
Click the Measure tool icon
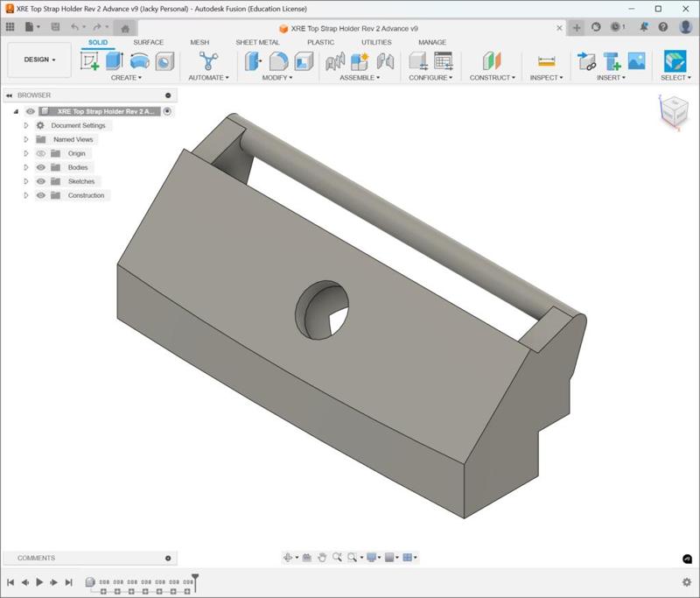(x=546, y=61)
